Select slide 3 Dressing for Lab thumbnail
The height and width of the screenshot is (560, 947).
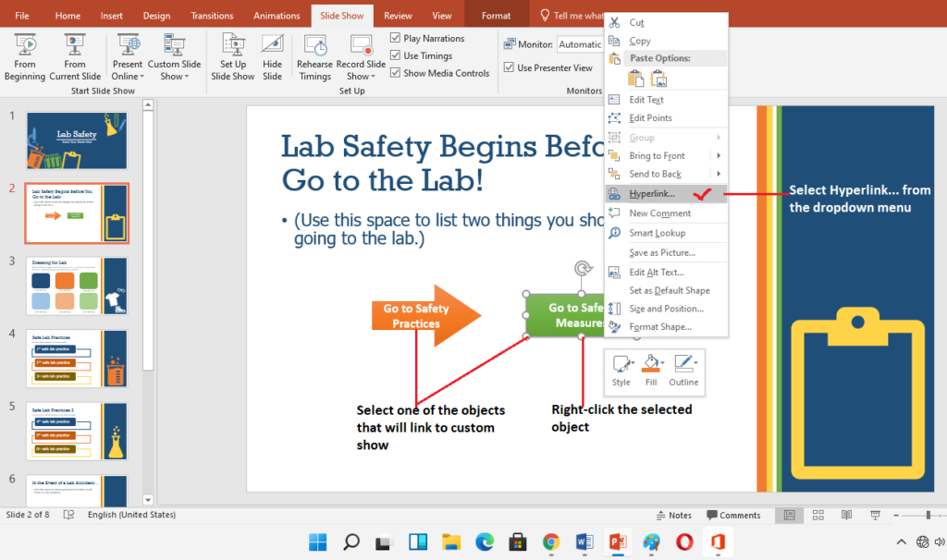77,286
